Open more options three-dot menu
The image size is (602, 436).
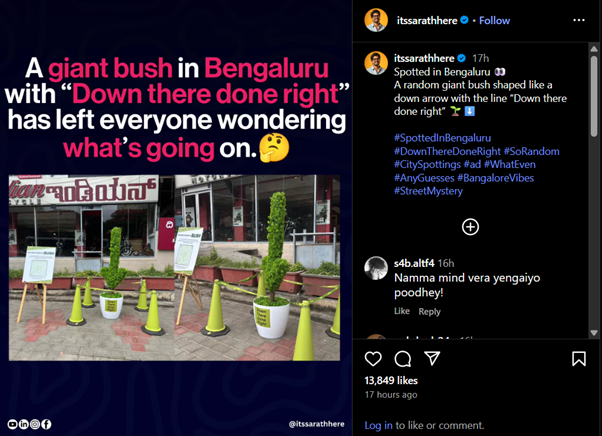click(x=579, y=20)
